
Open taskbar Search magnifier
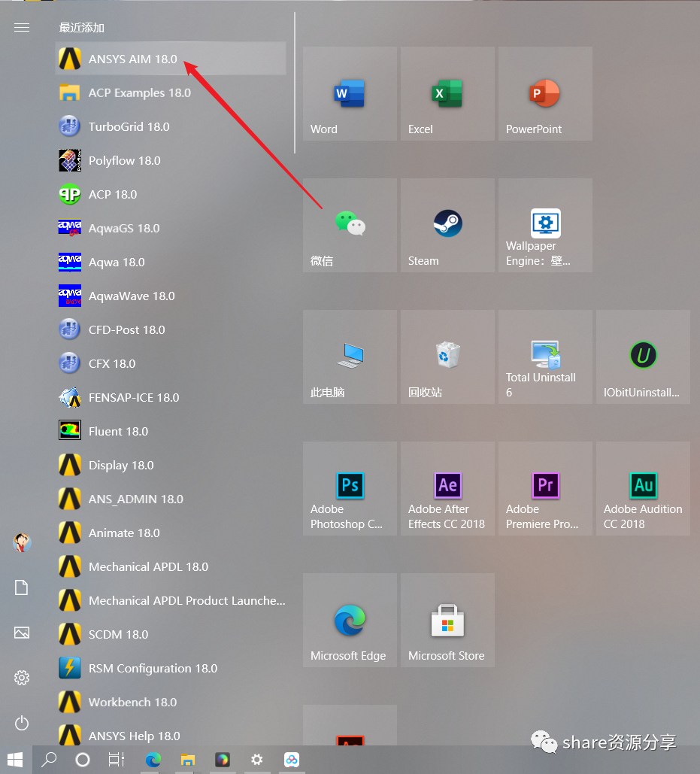point(49,760)
